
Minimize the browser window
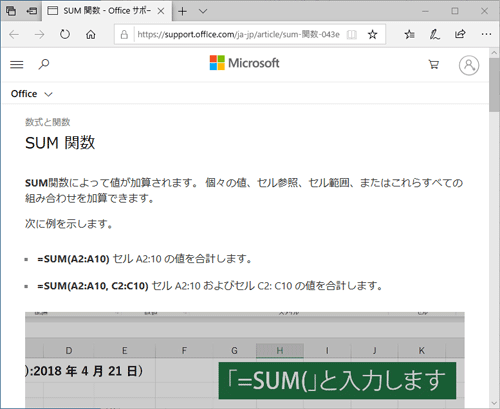(x=425, y=11)
